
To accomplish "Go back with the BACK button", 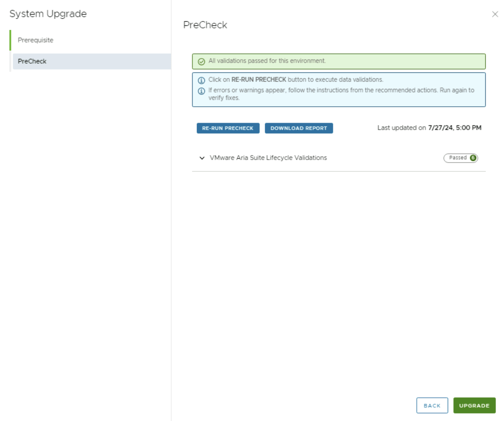I will coord(432,405).
